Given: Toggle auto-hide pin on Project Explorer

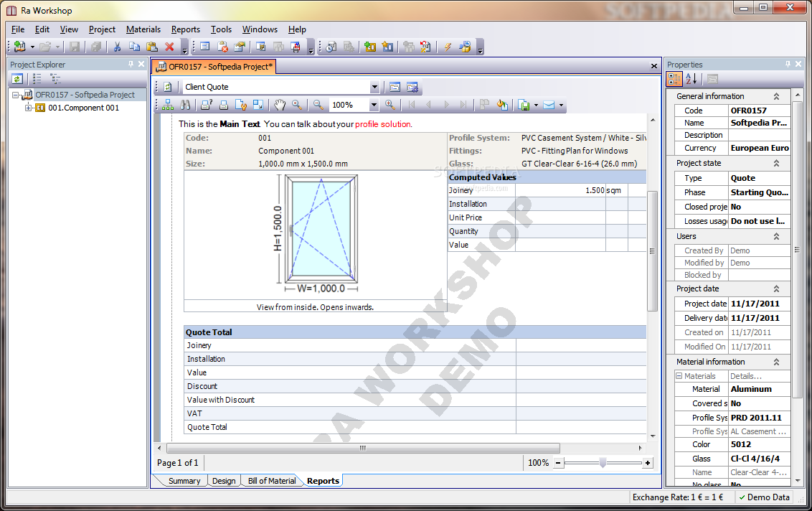Looking at the screenshot, I should pos(131,65).
